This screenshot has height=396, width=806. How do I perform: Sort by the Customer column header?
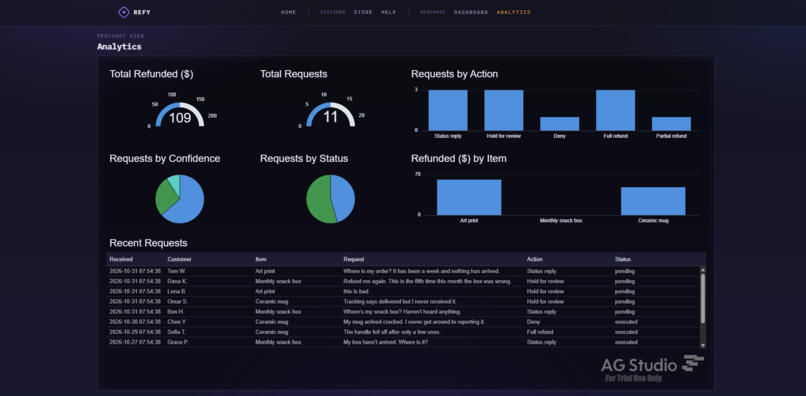point(179,259)
